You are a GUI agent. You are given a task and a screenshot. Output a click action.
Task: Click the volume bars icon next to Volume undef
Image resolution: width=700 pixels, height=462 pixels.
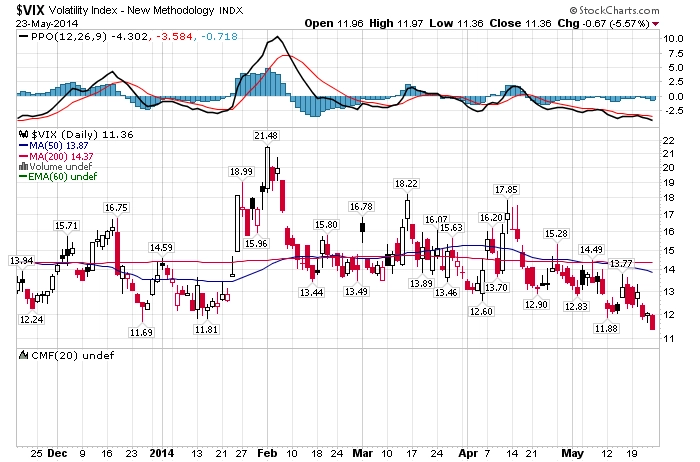pos(23,166)
